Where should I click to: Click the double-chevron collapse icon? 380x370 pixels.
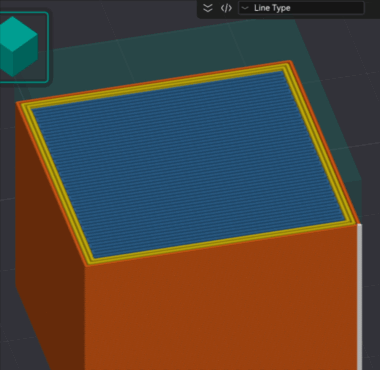click(208, 8)
